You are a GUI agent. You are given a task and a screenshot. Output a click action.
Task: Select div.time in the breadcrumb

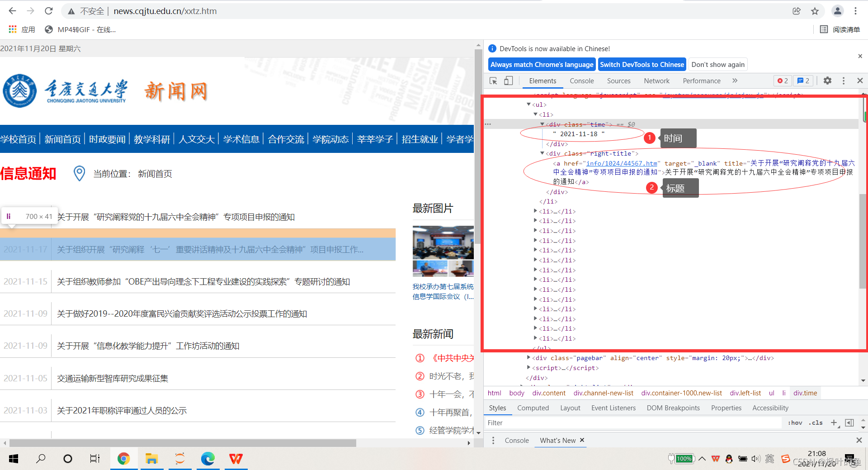point(805,393)
